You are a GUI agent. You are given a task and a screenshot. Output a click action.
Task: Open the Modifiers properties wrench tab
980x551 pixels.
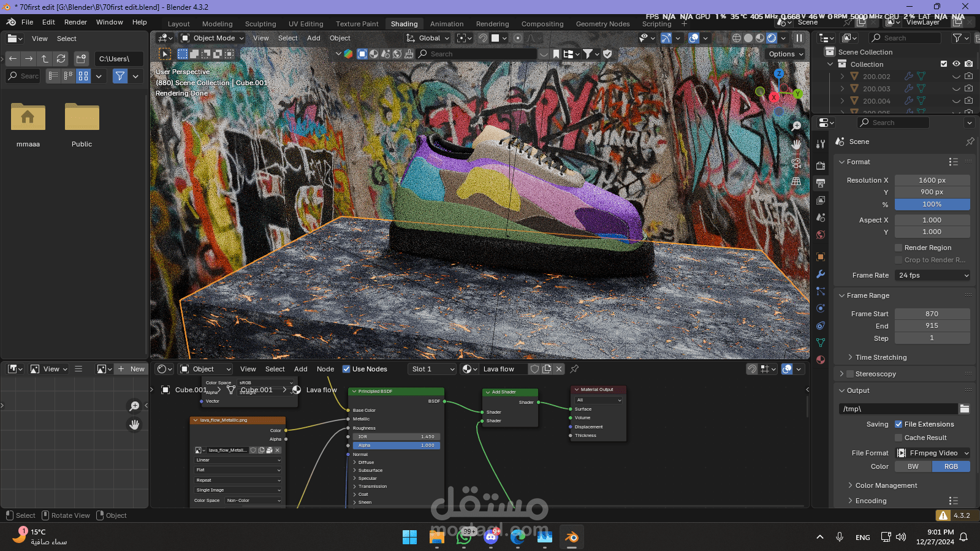point(821,274)
